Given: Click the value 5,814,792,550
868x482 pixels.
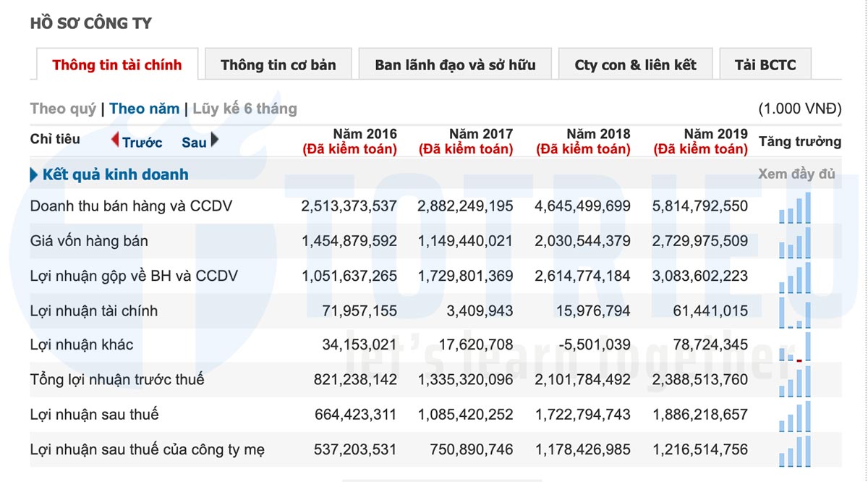Looking at the screenshot, I should click(x=700, y=206).
